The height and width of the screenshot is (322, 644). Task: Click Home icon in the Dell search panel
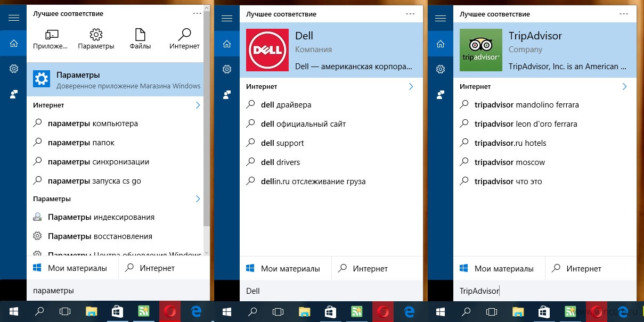point(227,44)
